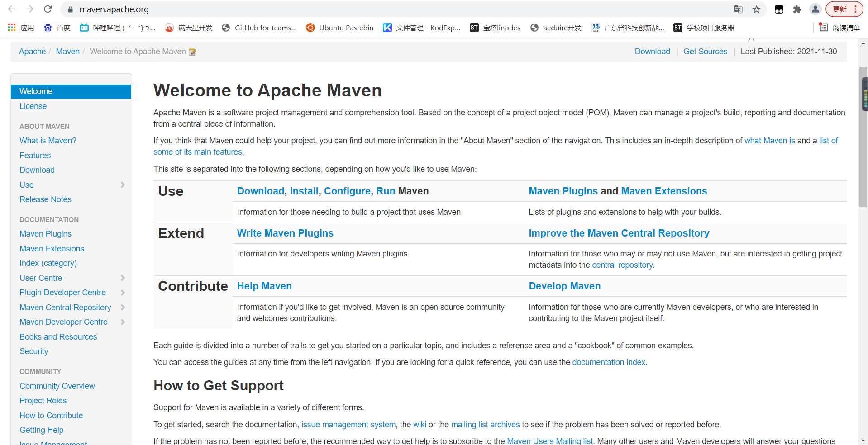Open the 百度 bookmark
Screen dimensions: 868x445
(57, 28)
